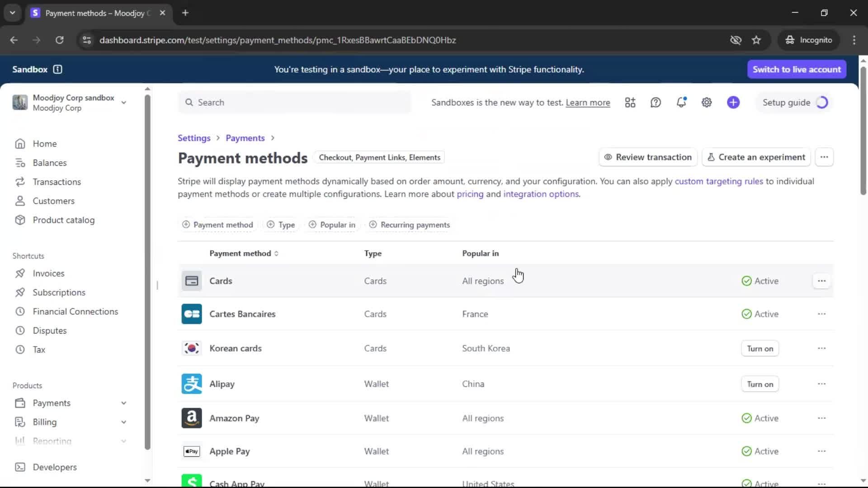Turn on Alipay payment method

click(759, 384)
